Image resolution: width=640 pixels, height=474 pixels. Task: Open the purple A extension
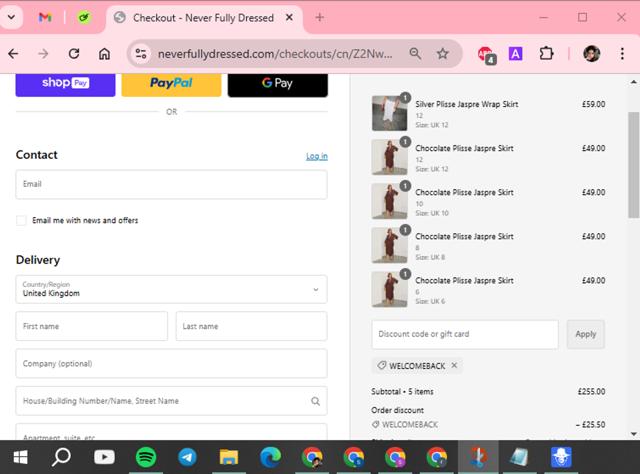click(516, 53)
